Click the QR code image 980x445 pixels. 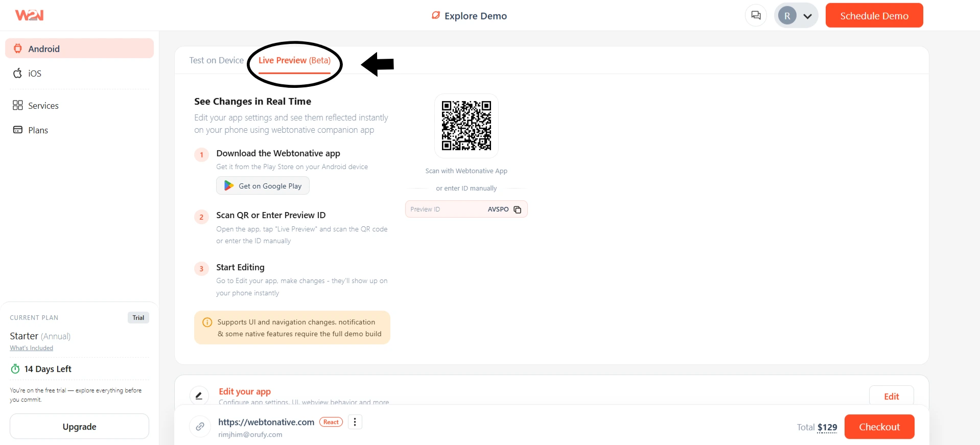(466, 126)
